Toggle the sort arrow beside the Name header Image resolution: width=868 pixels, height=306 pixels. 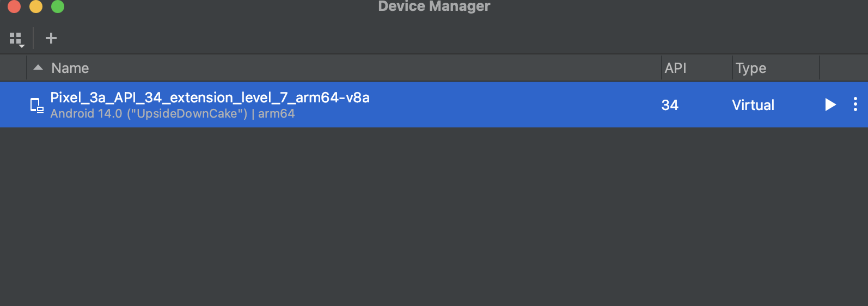pyautogui.click(x=38, y=68)
